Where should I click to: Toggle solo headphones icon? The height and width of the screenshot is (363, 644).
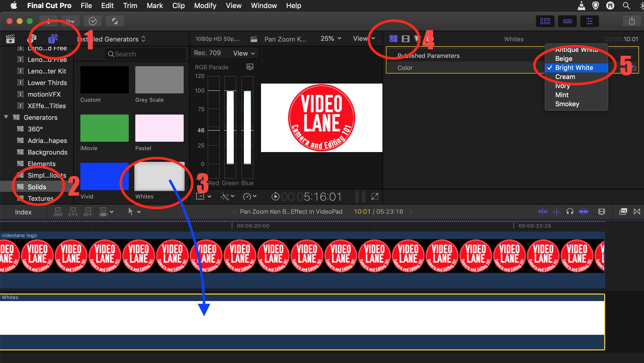tap(570, 212)
